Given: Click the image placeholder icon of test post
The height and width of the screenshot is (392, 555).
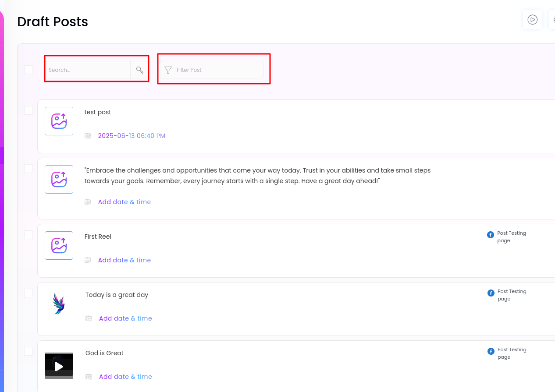Looking at the screenshot, I should click(59, 121).
